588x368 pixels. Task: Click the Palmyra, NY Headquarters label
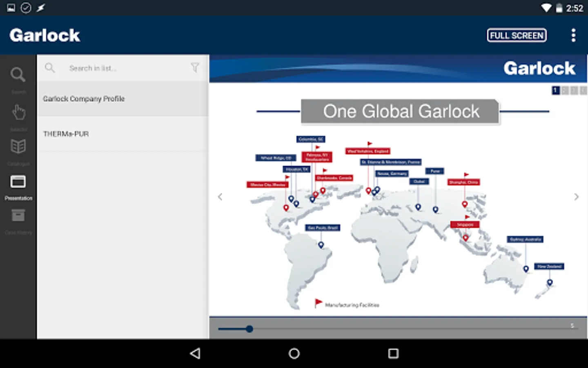[x=317, y=157]
